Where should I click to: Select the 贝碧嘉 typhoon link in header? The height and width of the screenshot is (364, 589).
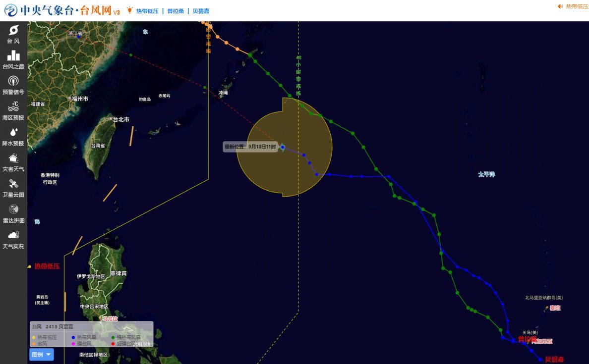pyautogui.click(x=201, y=11)
